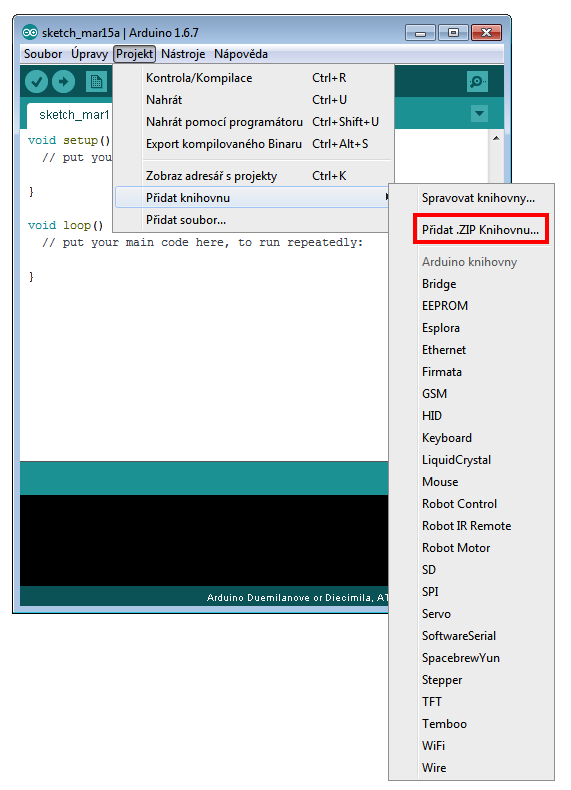Viewport: 571px width, 790px height.
Task: Click the Projekt menu
Action: click(x=135, y=54)
